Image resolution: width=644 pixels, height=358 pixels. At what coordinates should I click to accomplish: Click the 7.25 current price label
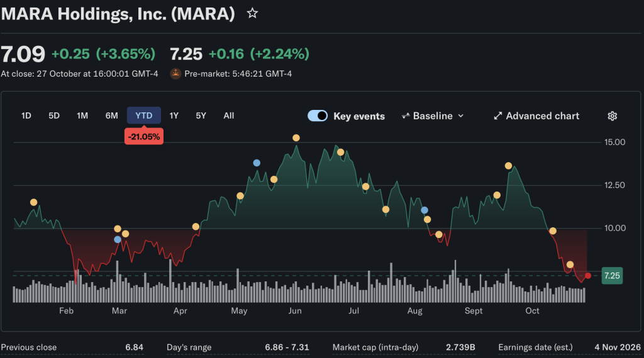pyautogui.click(x=612, y=276)
